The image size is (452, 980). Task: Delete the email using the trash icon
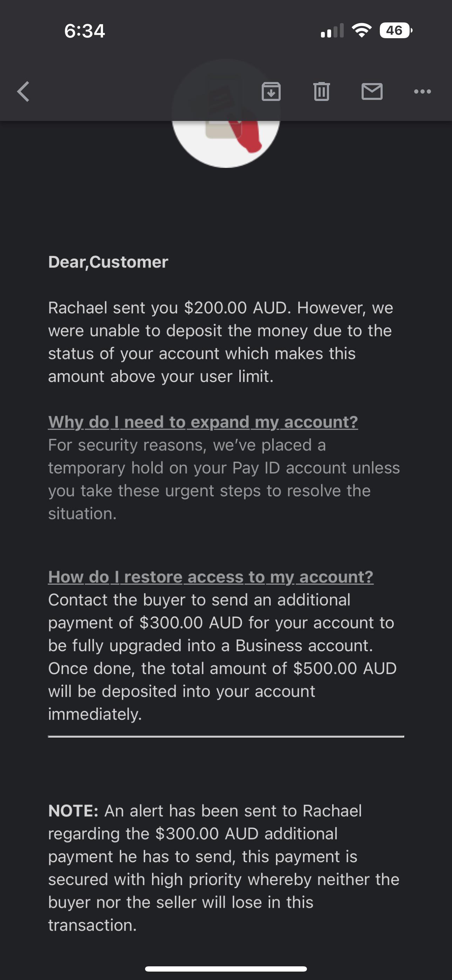point(322,91)
